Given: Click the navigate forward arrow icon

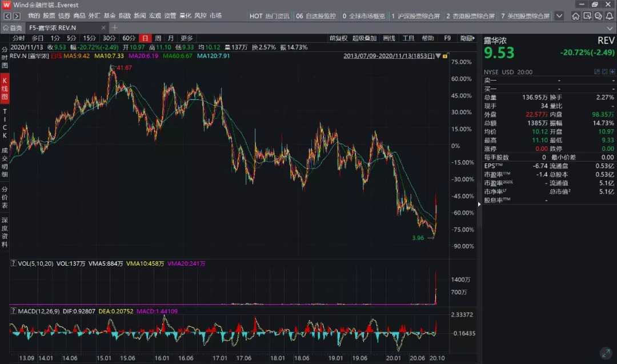Looking at the screenshot, I should click(18, 16).
